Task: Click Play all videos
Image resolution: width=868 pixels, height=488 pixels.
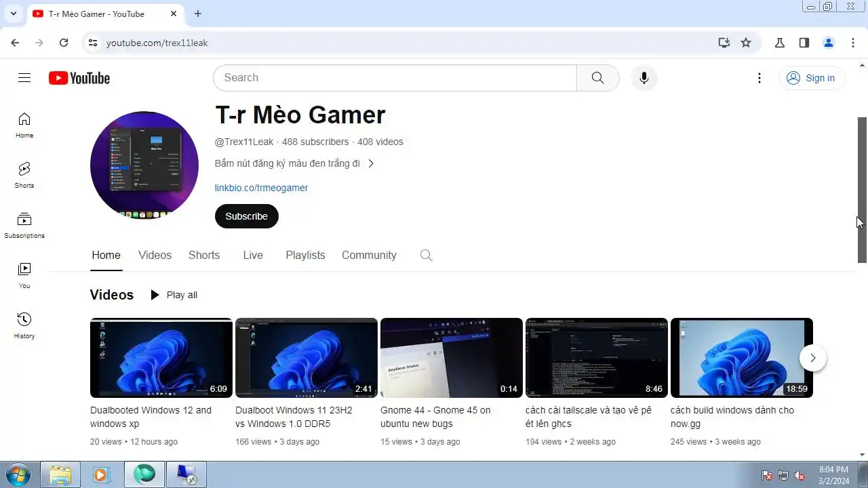Action: (x=174, y=295)
